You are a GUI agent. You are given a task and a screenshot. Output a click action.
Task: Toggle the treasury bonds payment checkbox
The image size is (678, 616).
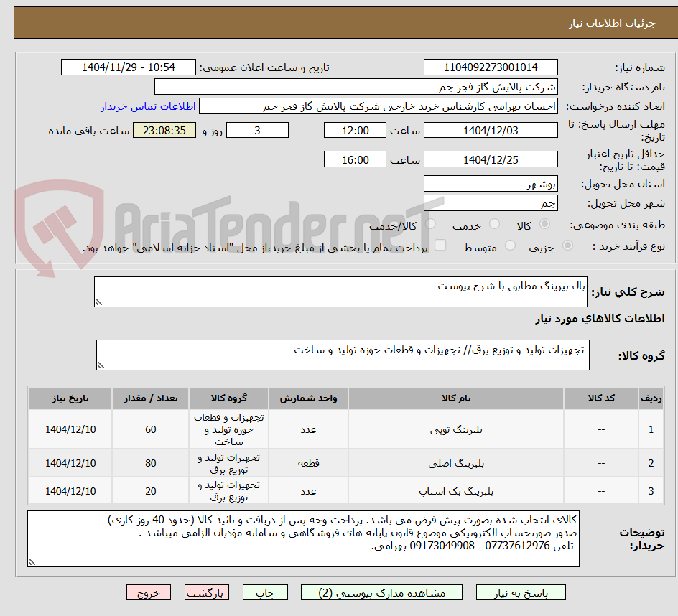440,245
